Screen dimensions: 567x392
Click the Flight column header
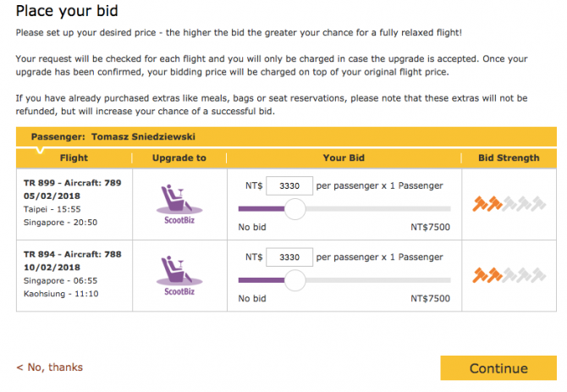click(74, 158)
